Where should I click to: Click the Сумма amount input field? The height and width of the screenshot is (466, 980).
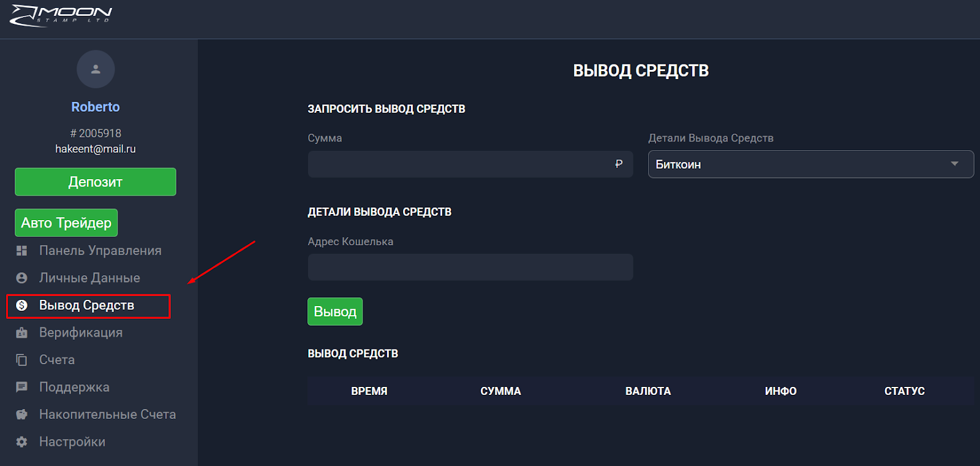pos(459,164)
